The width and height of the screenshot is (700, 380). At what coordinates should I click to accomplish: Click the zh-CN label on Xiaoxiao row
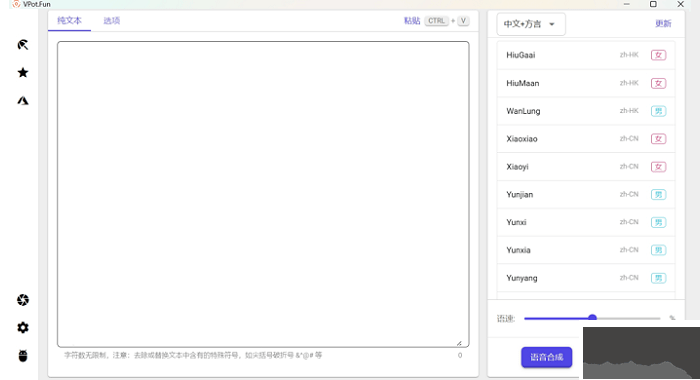coord(629,139)
